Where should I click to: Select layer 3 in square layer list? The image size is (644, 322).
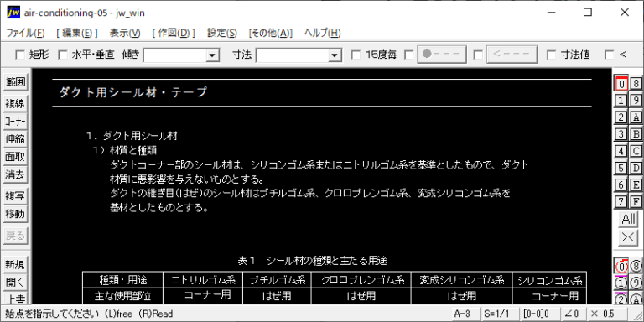(621, 134)
